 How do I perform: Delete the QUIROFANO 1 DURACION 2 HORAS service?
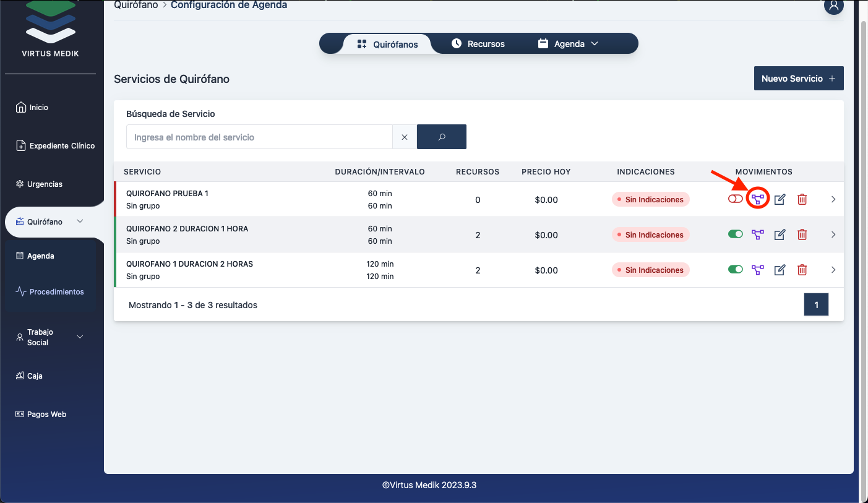tap(802, 270)
